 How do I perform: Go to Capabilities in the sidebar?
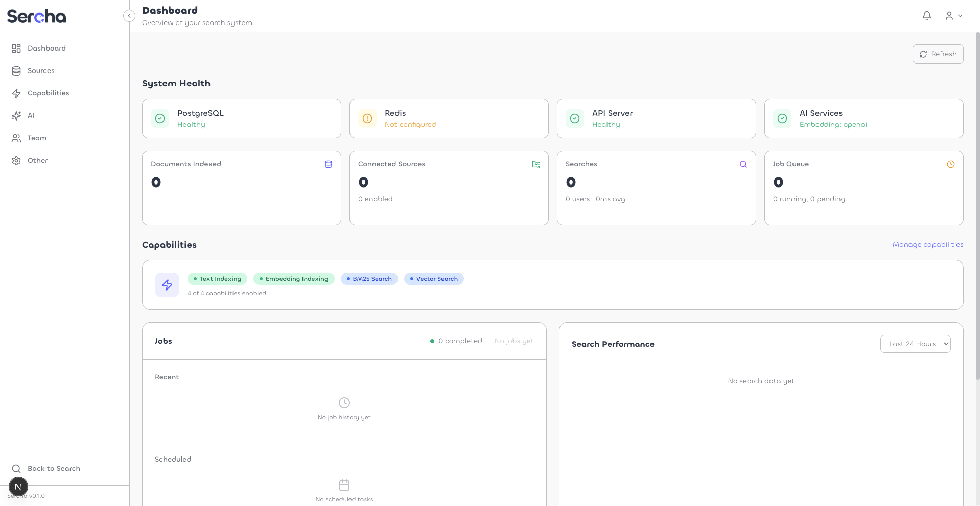(48, 93)
